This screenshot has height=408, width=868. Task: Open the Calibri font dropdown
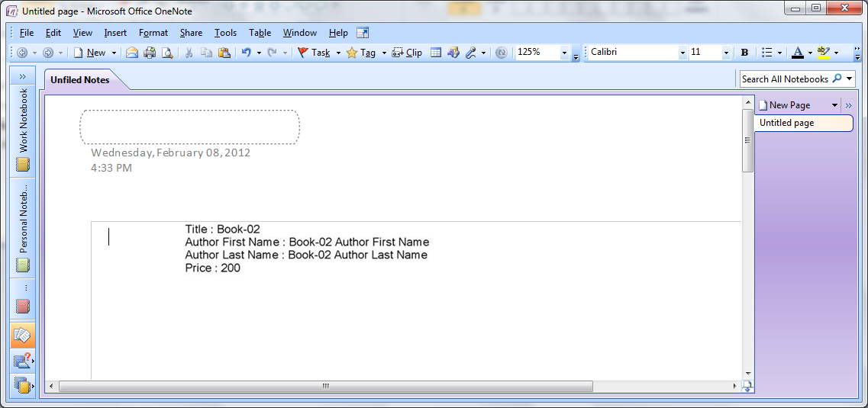pyautogui.click(x=682, y=53)
